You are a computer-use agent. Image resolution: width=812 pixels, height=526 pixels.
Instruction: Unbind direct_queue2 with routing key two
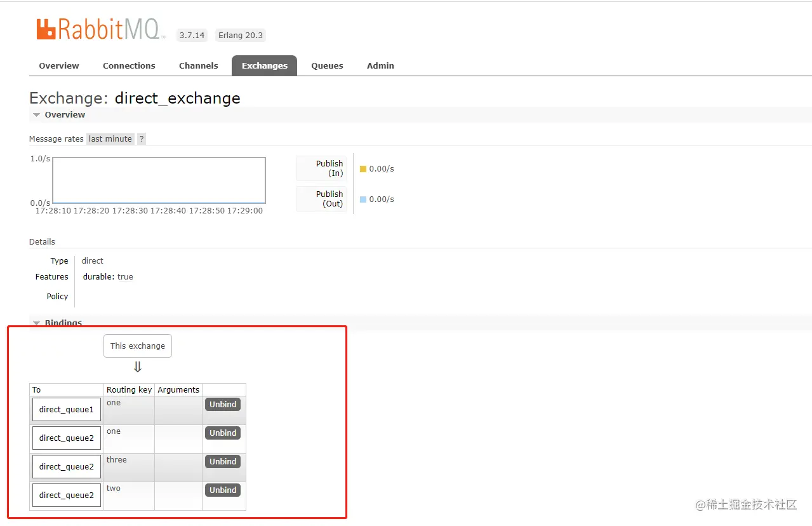[223, 490]
